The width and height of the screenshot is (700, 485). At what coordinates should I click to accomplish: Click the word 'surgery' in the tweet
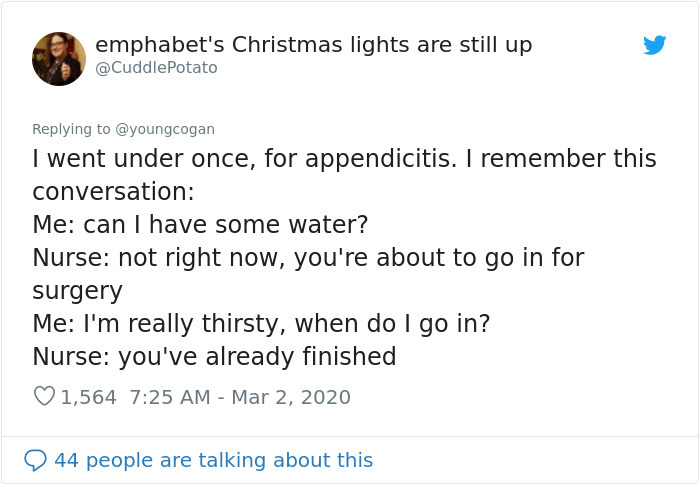77,291
